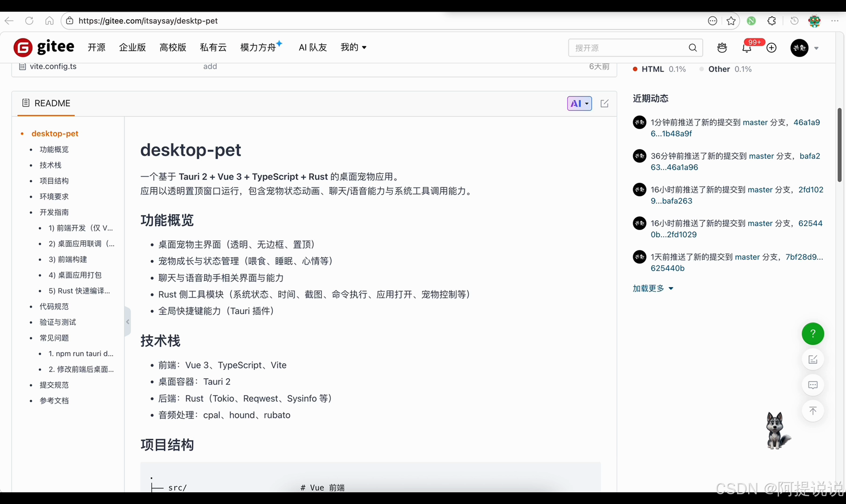Open 私有云 navigation item
Image resolution: width=846 pixels, height=504 pixels.
pyautogui.click(x=213, y=47)
